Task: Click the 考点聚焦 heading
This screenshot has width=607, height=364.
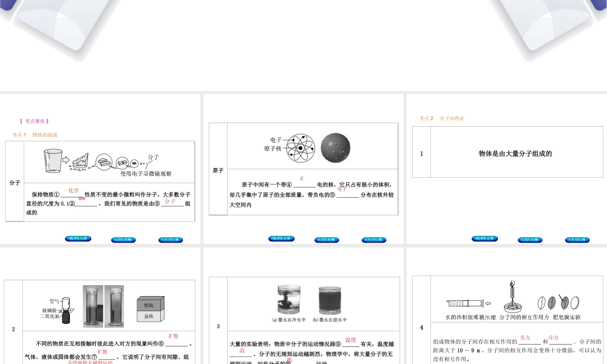Action: pos(35,121)
